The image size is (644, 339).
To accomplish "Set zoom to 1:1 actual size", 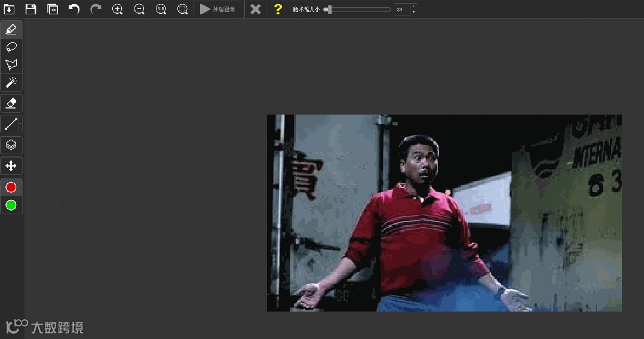I will pyautogui.click(x=161, y=9).
